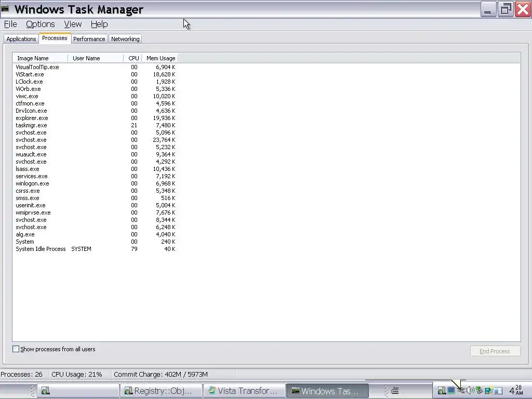532x399 pixels.
Task: Switch to the Networking tab
Action: pos(125,38)
